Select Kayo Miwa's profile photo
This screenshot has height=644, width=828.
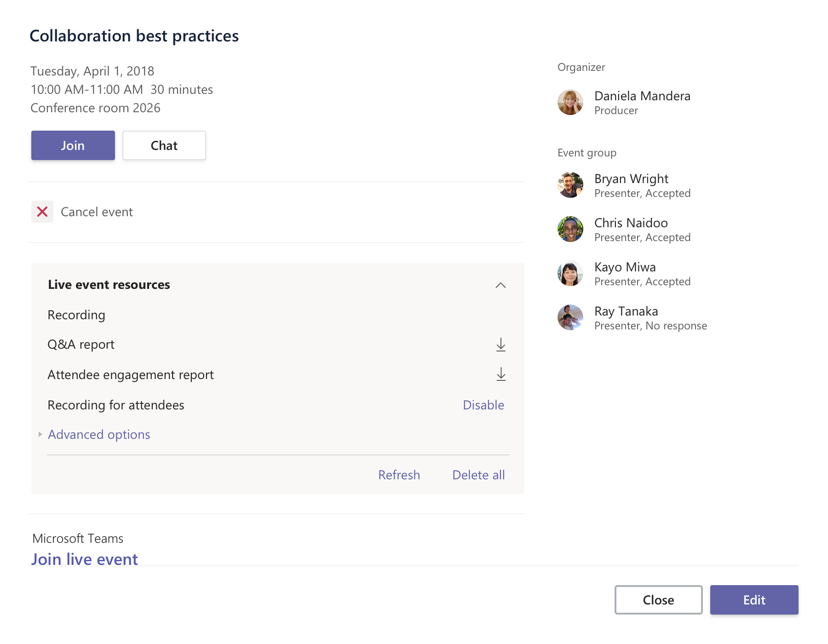click(x=570, y=273)
